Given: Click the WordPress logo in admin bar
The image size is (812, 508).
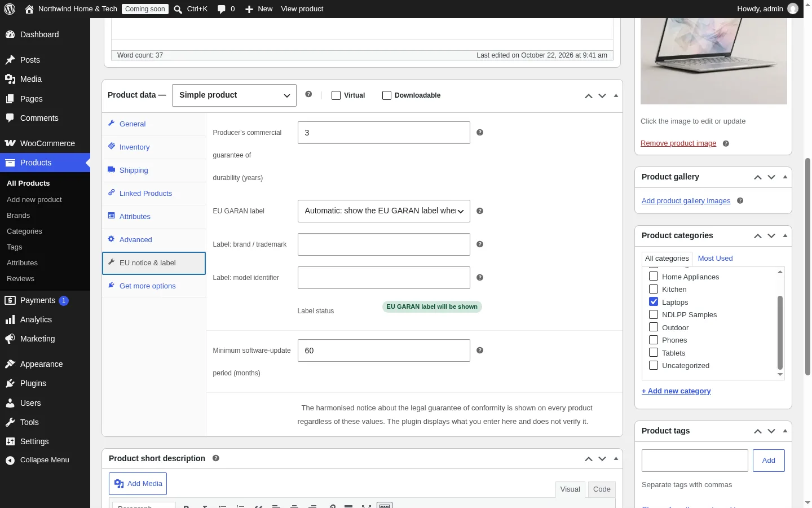Looking at the screenshot, I should point(10,9).
